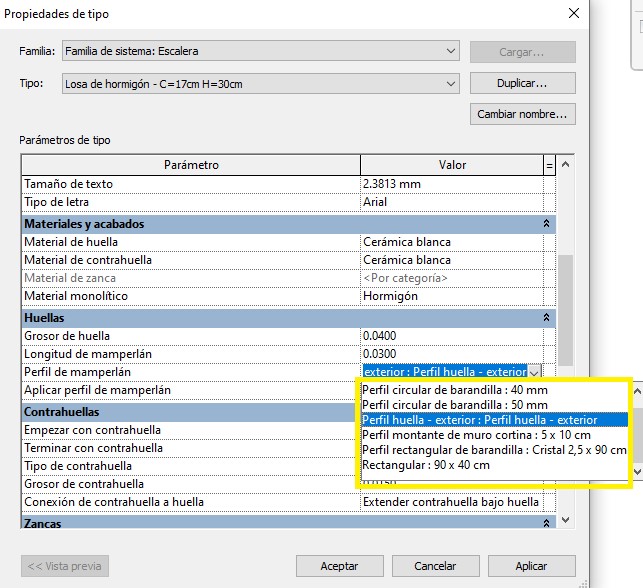Collapse the Huellas section
643x588 pixels.
pos(547,317)
